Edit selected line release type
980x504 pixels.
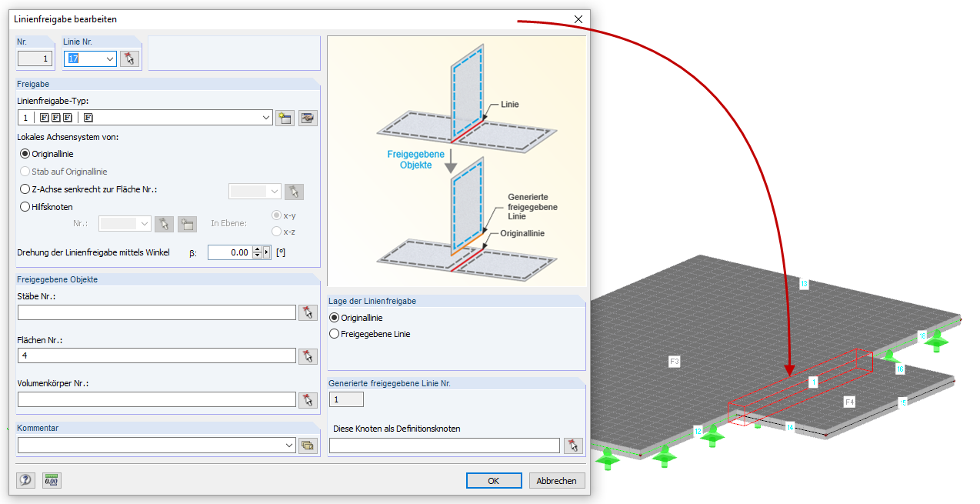[x=308, y=118]
